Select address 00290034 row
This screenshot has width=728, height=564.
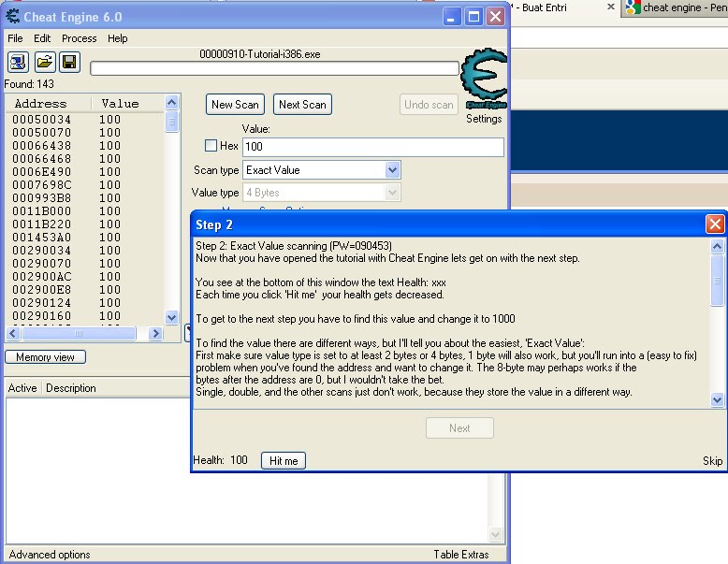pos(84,251)
